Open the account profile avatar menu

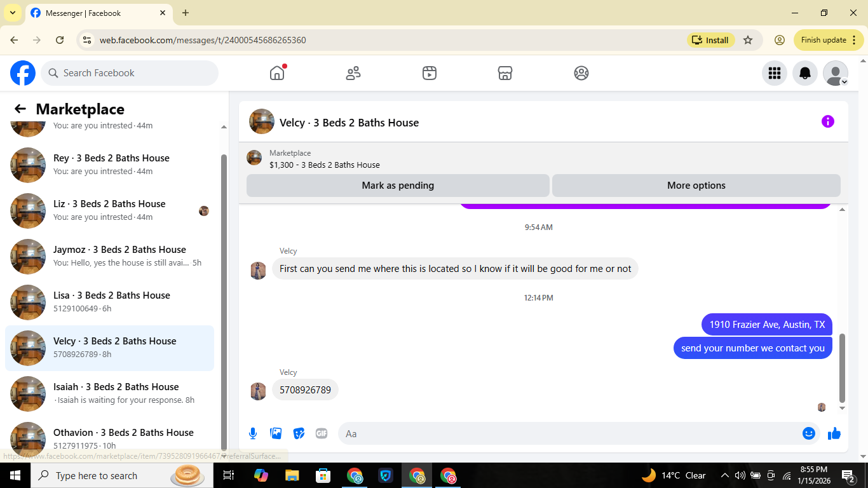click(836, 73)
